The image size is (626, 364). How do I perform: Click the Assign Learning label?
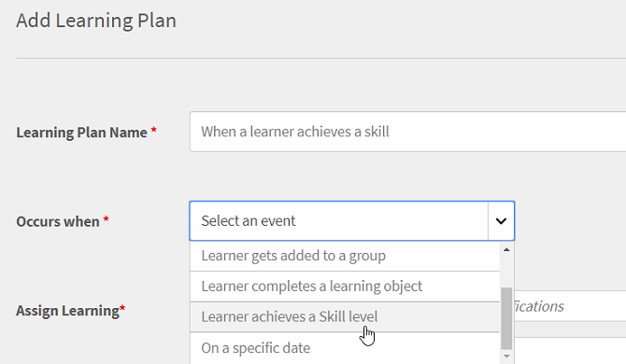[67, 311]
